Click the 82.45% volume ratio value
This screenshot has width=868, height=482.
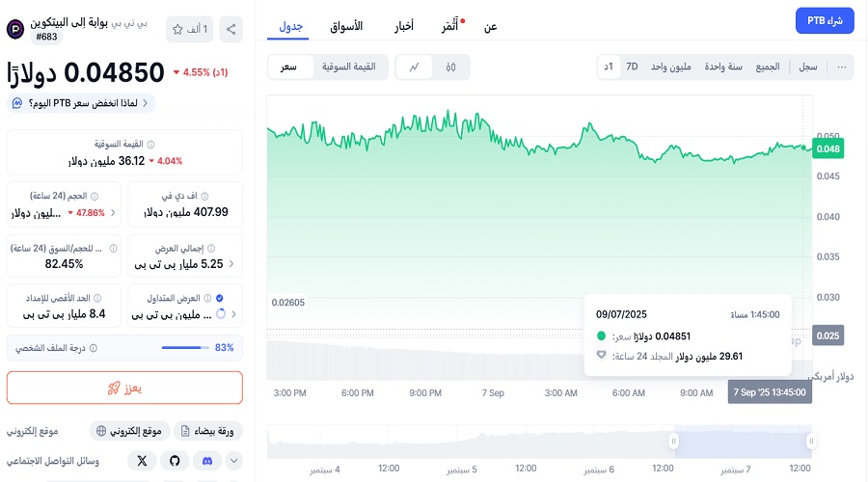tap(64, 264)
